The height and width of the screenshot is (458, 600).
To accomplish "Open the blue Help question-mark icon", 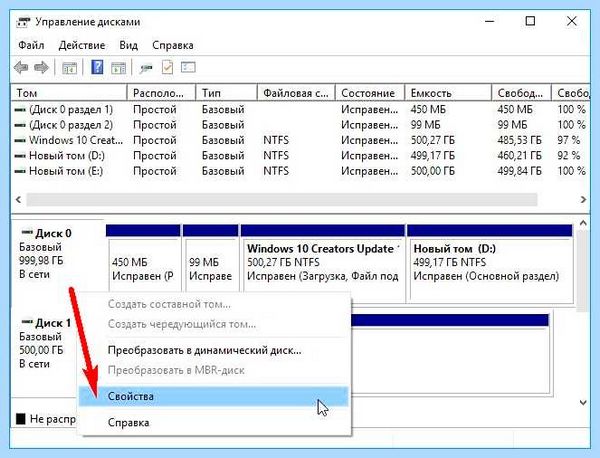I will point(97,67).
